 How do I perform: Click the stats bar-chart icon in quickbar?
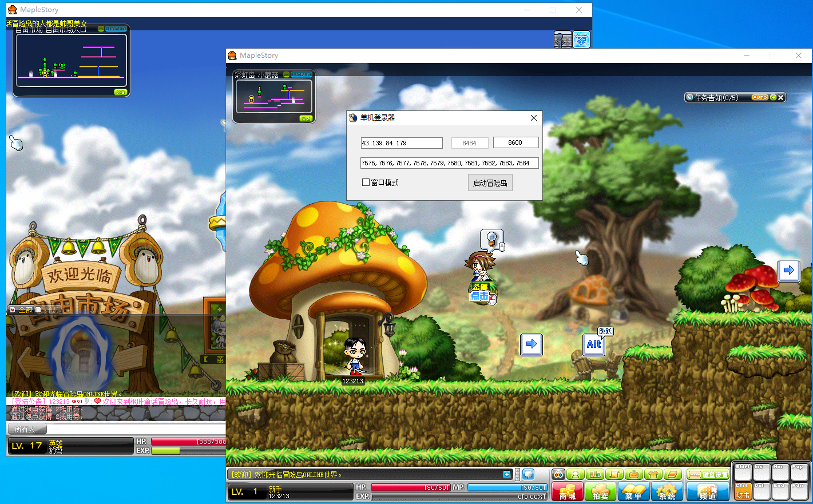coord(596,475)
